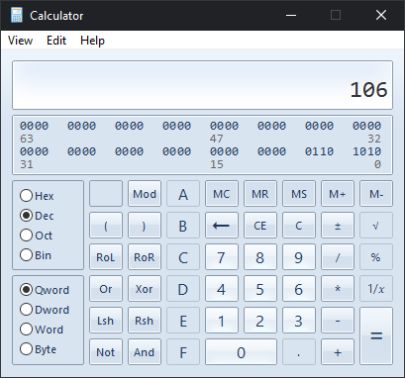Click the digit 2 key

click(x=260, y=320)
